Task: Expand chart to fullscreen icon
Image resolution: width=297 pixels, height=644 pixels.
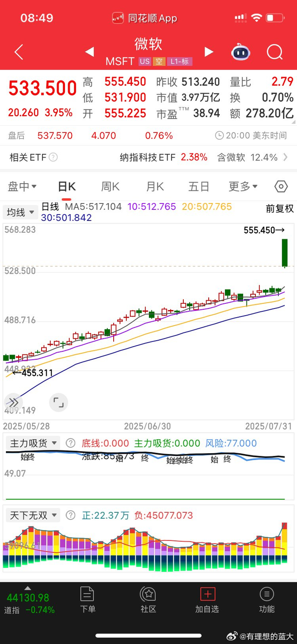Action: click(59, 402)
